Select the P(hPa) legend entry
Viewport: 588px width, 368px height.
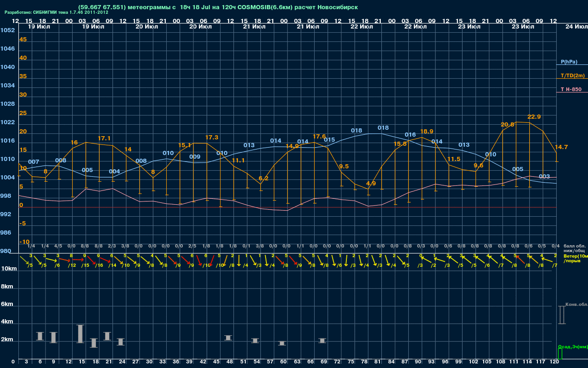[x=569, y=62]
